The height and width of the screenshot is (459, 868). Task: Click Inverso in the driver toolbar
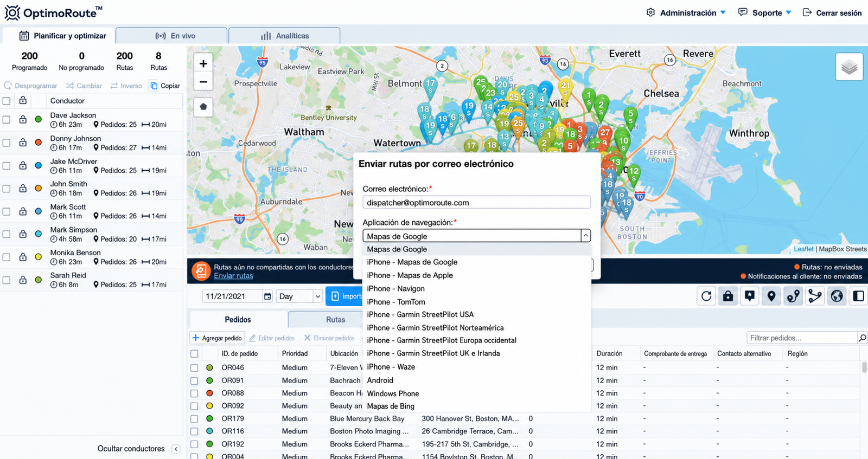(126, 86)
